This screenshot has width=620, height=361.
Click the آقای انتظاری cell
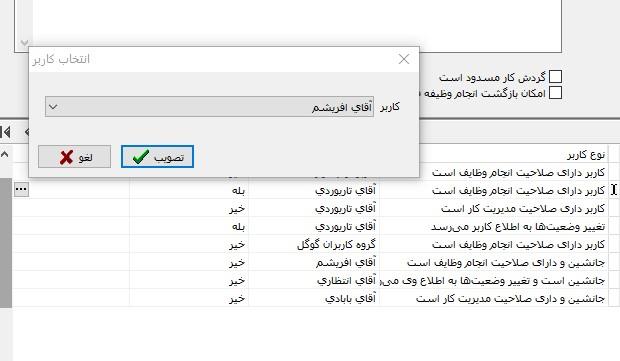click(346, 280)
